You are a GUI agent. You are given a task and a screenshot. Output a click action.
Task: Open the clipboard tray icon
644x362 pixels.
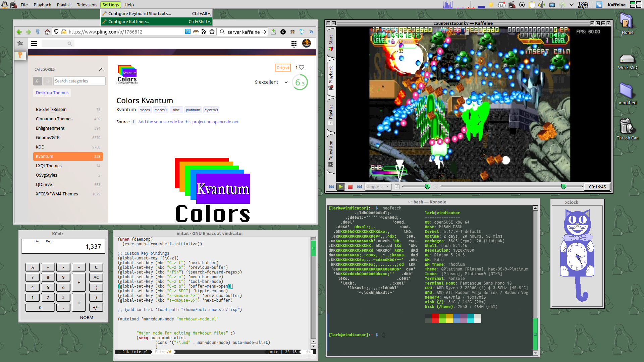point(532,5)
